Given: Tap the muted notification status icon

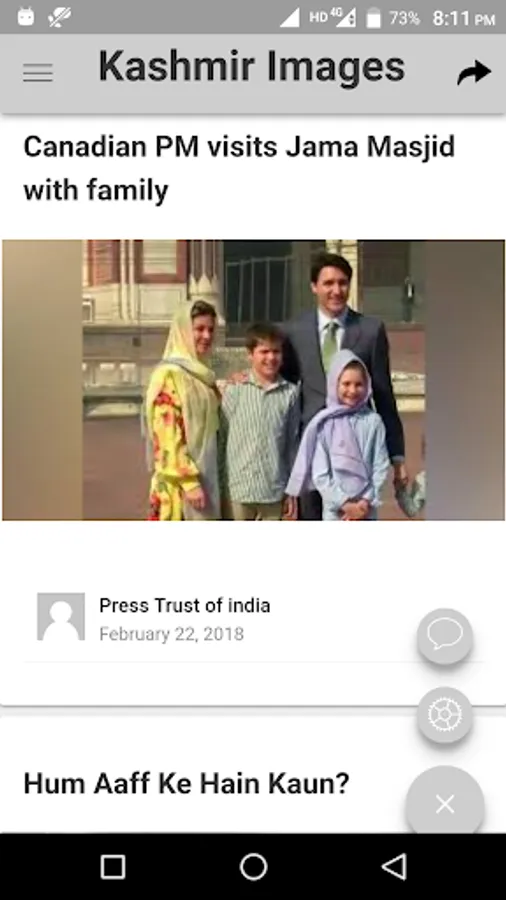Looking at the screenshot, I should (x=60, y=17).
